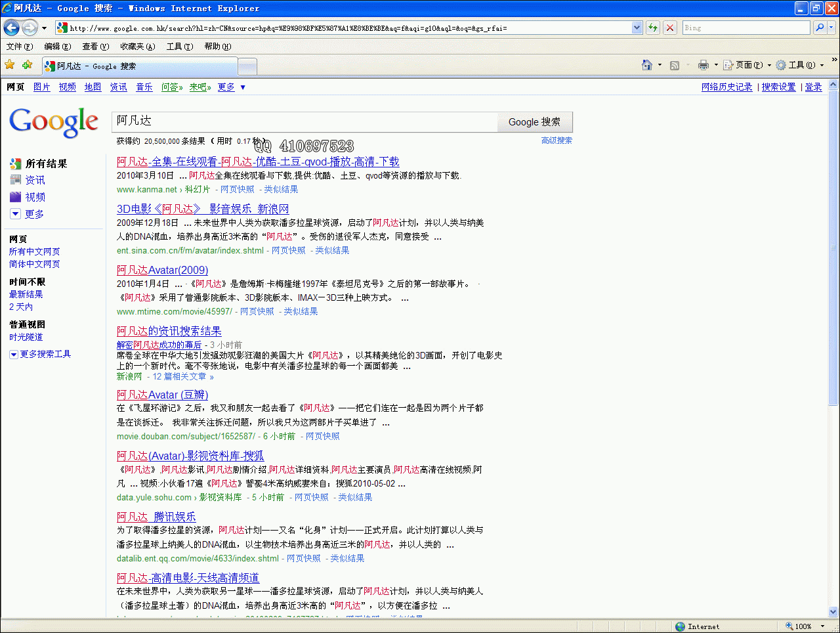
Task: Click the toolbar overflow chevron
Action: point(834,60)
